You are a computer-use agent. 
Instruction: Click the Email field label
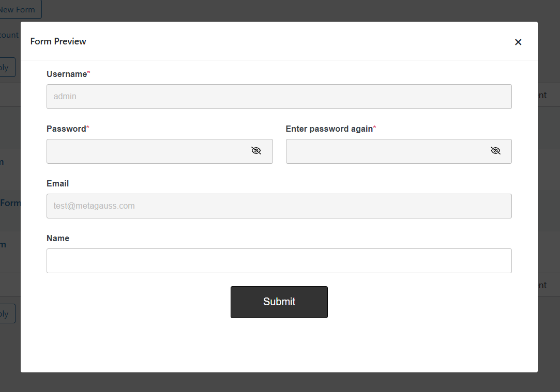[x=57, y=183]
